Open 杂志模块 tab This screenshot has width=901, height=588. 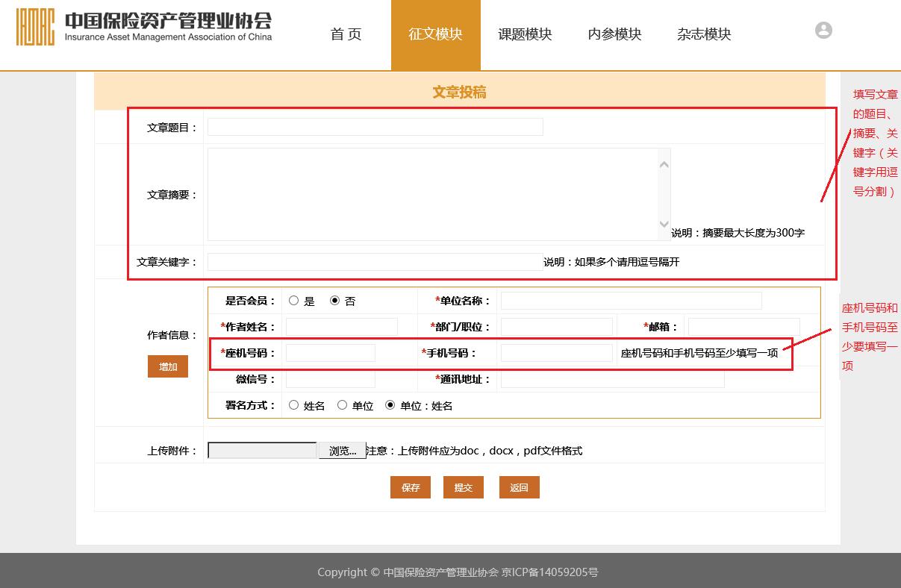(704, 34)
